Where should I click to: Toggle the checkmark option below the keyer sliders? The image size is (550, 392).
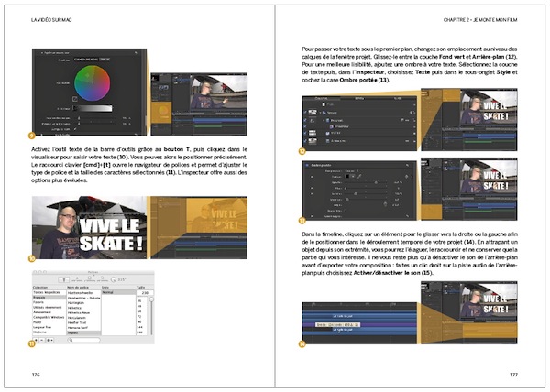coord(75,129)
